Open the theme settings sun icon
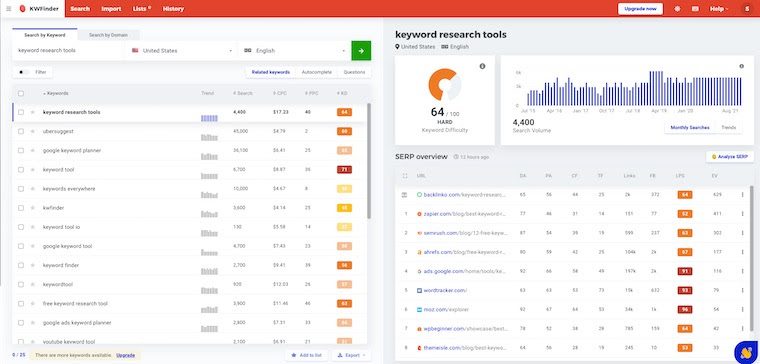This screenshot has width=760, height=364. (677, 9)
